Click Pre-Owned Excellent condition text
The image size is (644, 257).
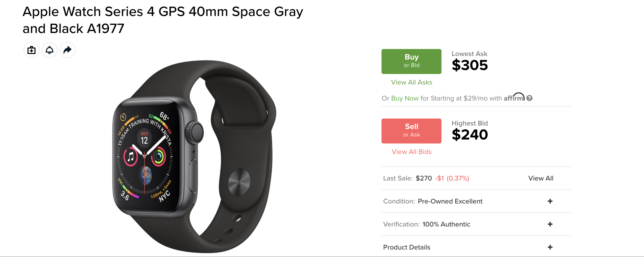coord(450,201)
